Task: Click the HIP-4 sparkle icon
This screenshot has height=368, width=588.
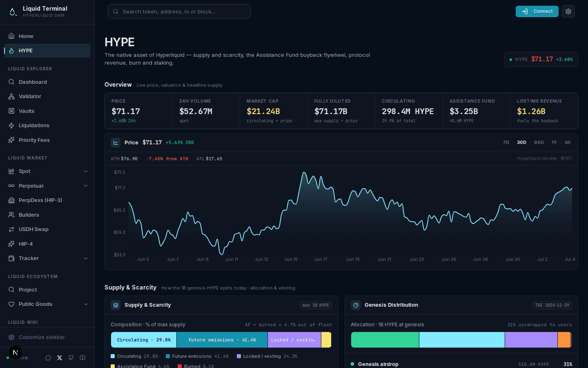Action: pos(11,244)
